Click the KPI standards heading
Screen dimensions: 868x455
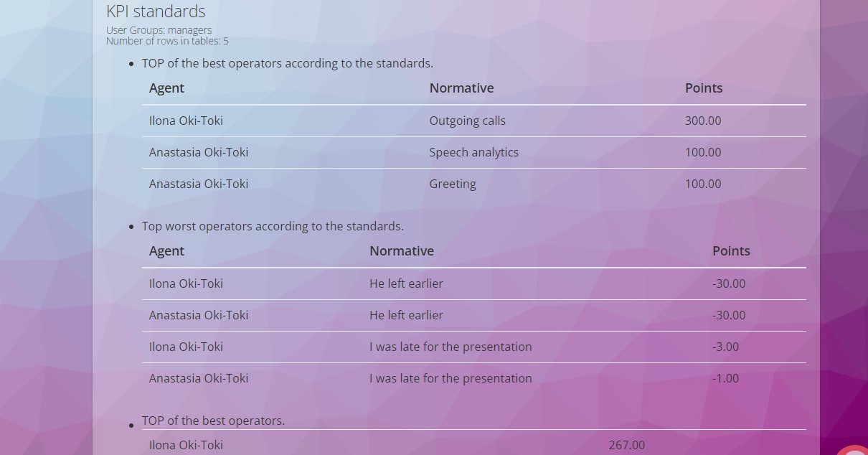[x=156, y=11]
